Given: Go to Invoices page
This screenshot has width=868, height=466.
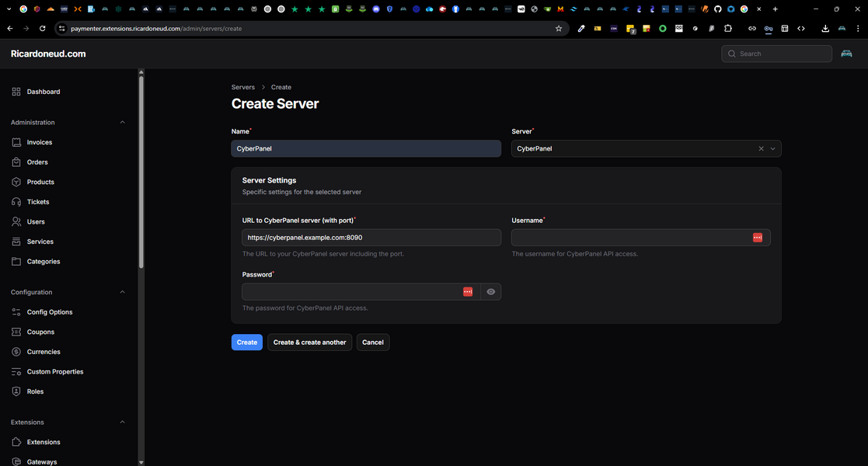Looking at the screenshot, I should coord(40,142).
